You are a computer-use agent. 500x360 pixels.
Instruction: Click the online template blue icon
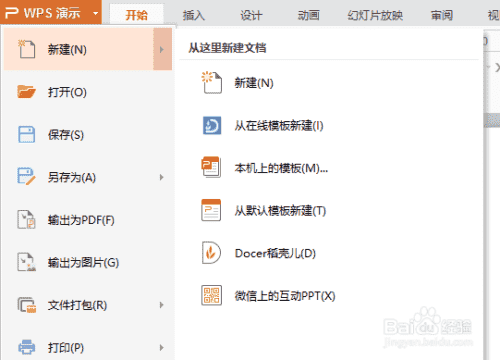(x=212, y=125)
